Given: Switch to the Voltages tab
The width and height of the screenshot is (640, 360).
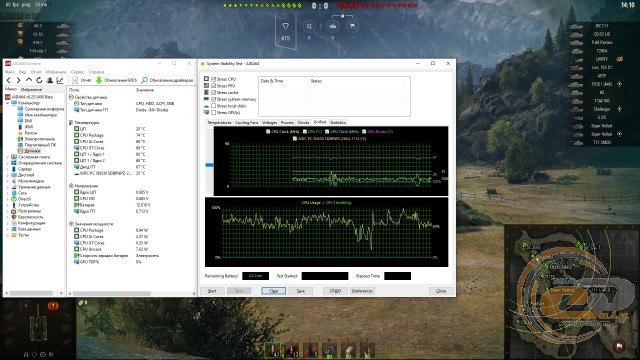Looking at the screenshot, I should tap(269, 122).
